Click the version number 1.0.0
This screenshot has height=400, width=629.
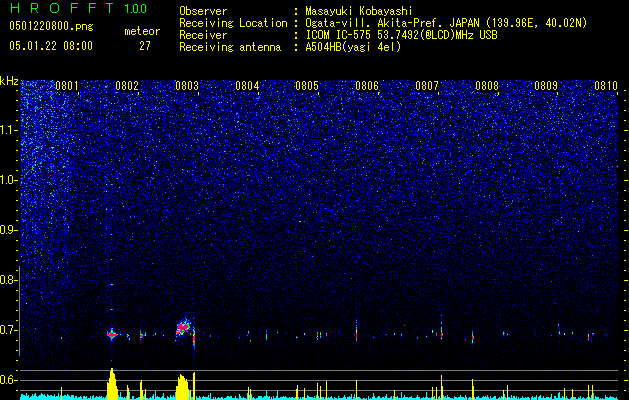135,9
